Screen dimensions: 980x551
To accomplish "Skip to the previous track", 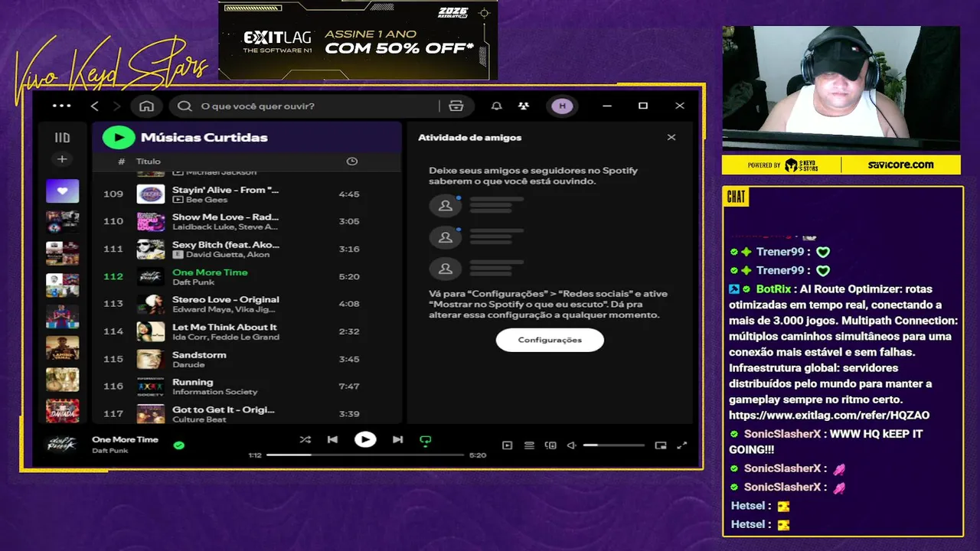I will pos(332,439).
